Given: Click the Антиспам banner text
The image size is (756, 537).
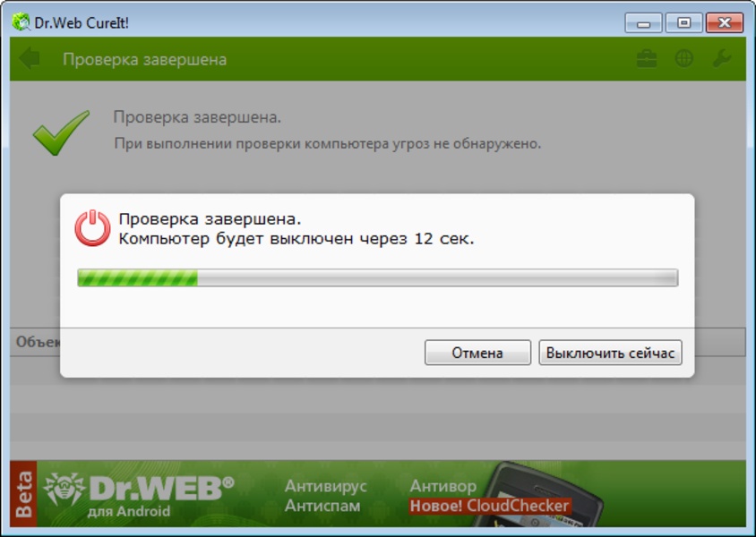Looking at the screenshot, I should pos(322,506).
